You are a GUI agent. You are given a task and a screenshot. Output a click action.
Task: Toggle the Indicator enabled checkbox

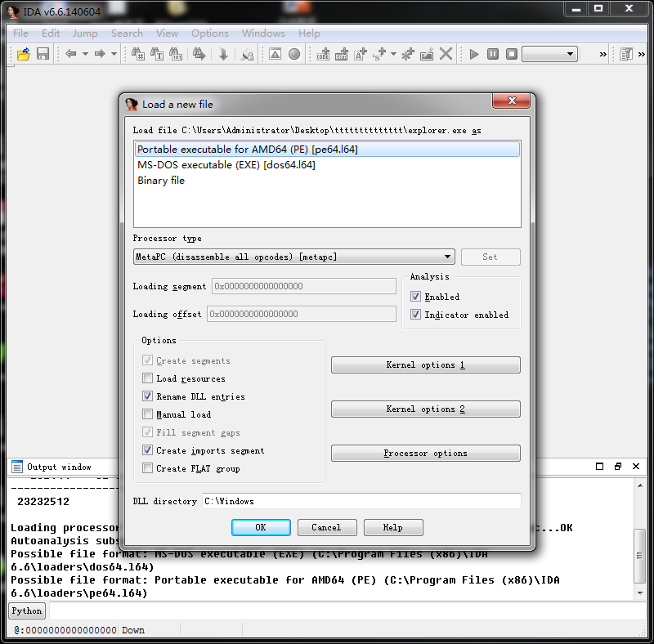click(x=415, y=315)
